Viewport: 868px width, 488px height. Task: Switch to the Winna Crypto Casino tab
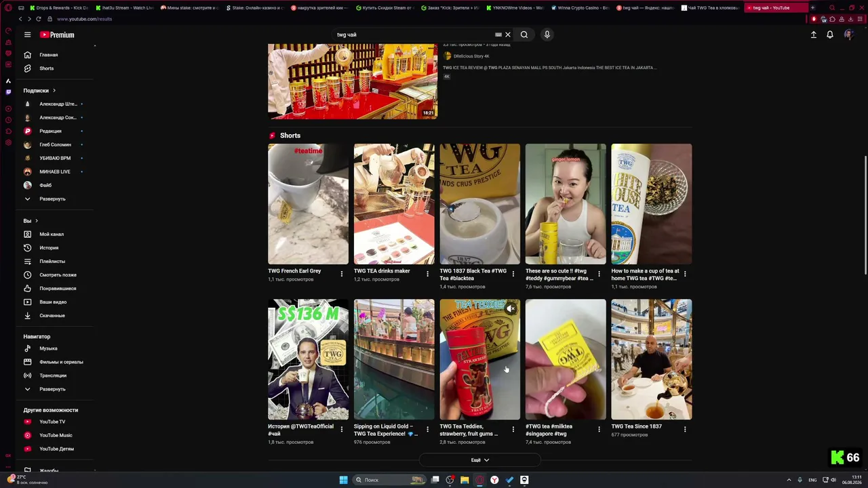[581, 7]
